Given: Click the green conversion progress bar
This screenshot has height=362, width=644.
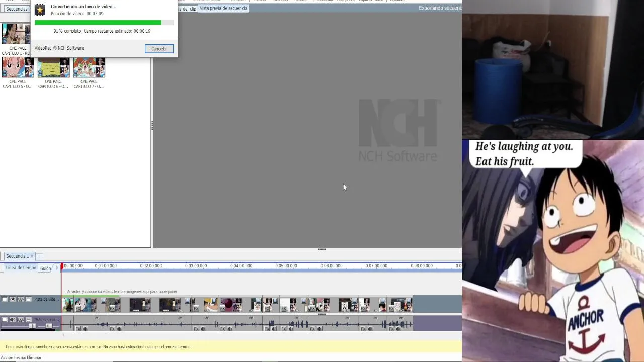Looking at the screenshot, I should (x=104, y=23).
